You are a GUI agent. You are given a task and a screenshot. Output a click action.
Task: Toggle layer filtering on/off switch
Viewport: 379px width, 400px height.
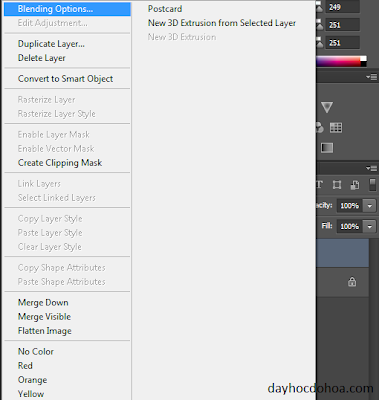point(373,185)
